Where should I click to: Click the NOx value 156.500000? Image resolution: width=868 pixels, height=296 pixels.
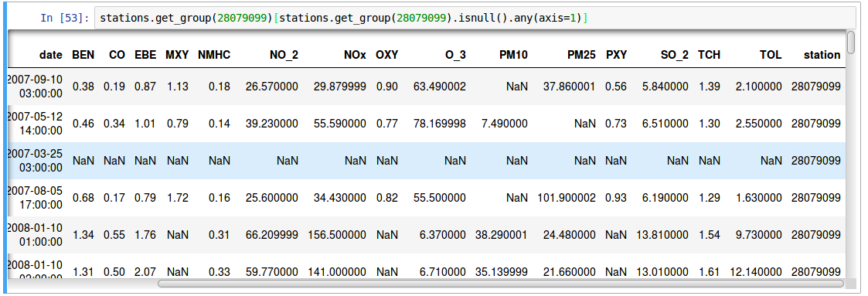coord(337,235)
